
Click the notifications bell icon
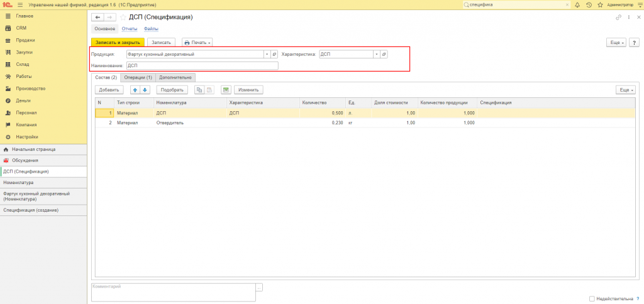[x=577, y=4]
